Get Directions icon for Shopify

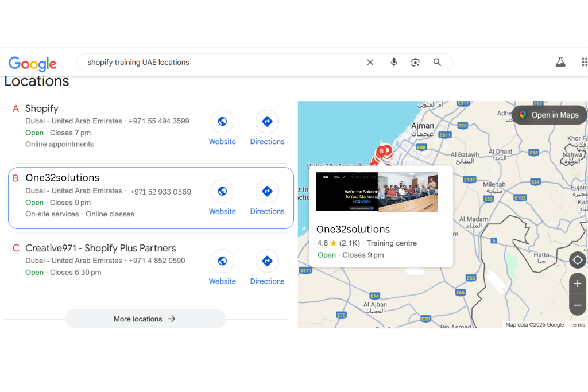point(267,122)
